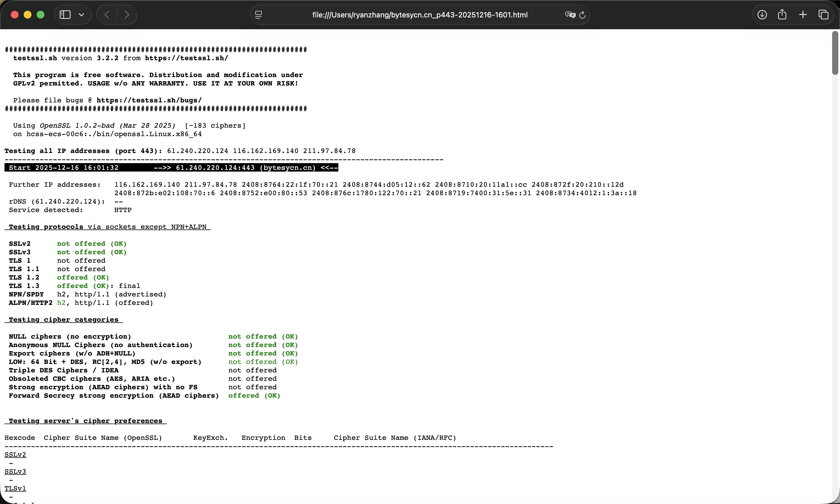The height and width of the screenshot is (504, 840).
Task: Click 'NULL ciphers (no encryption)' text
Action: click(70, 337)
